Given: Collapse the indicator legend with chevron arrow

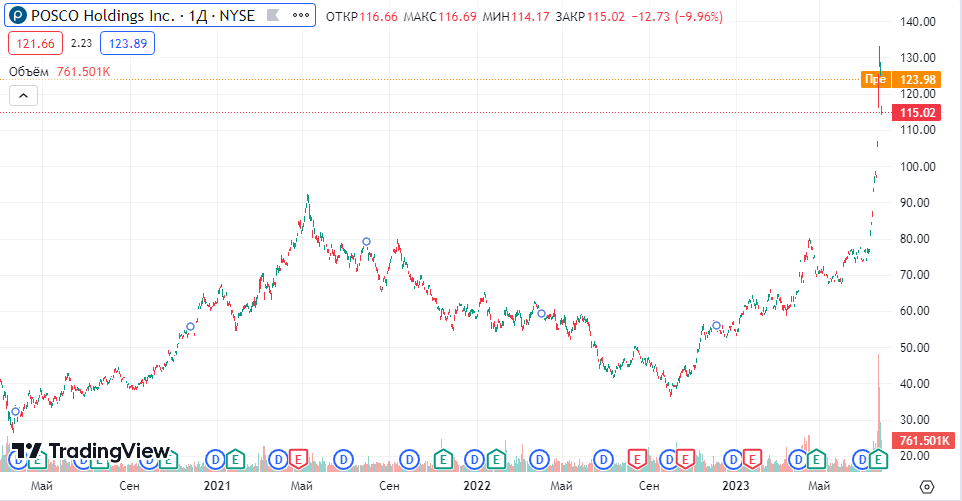Looking at the screenshot, I should click(x=23, y=96).
